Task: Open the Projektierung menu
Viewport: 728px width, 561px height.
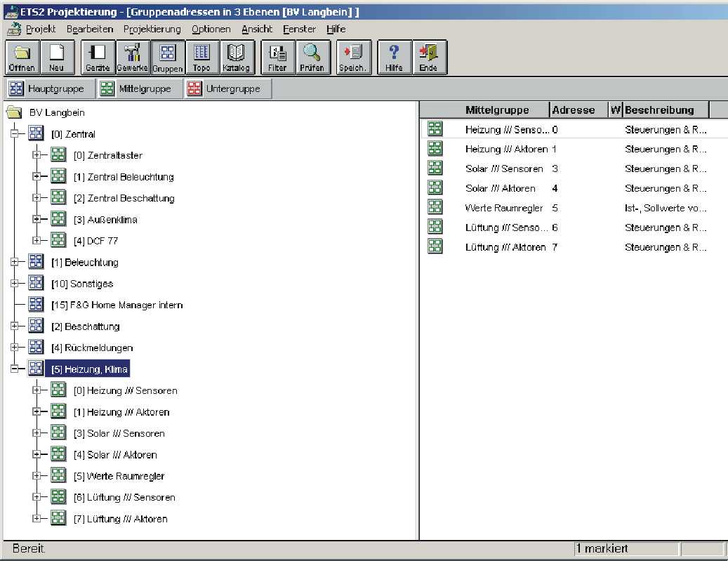Action: click(x=152, y=29)
